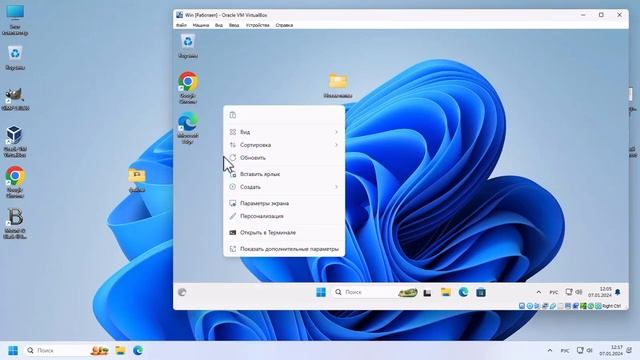Click the host Start button
The width and height of the screenshot is (640, 360).
click(x=13, y=350)
